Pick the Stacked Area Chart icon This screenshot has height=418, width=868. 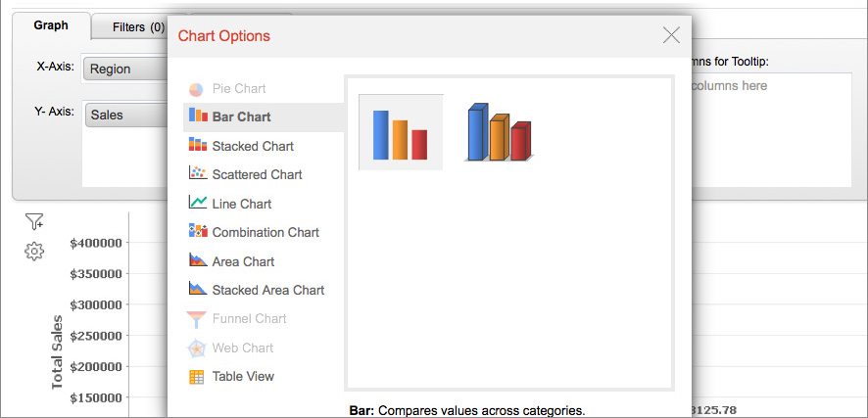click(197, 290)
